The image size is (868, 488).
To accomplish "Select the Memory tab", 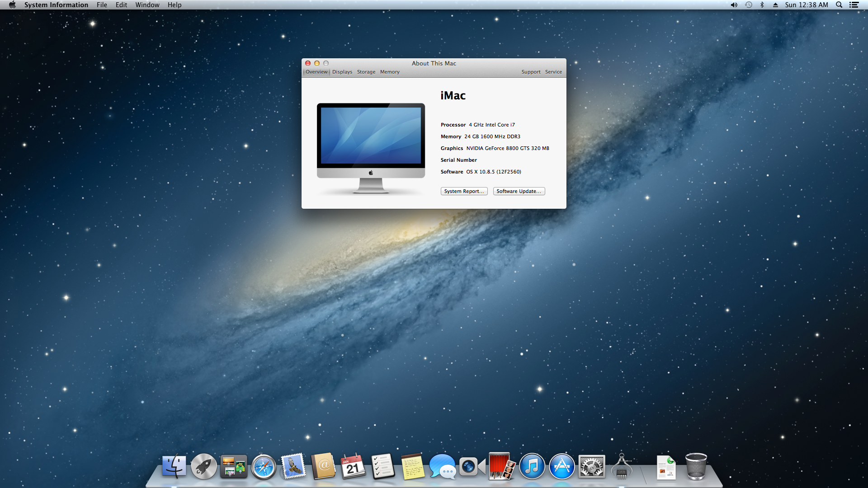I will pyautogui.click(x=389, y=72).
